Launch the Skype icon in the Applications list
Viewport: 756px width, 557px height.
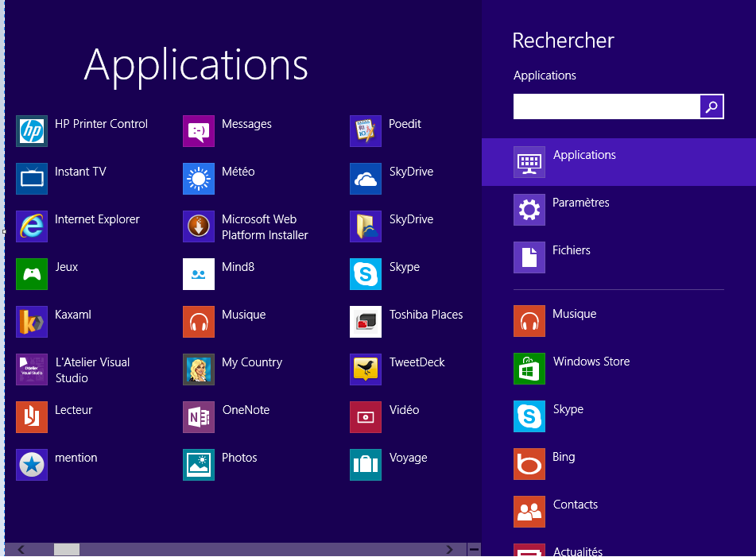point(366,274)
